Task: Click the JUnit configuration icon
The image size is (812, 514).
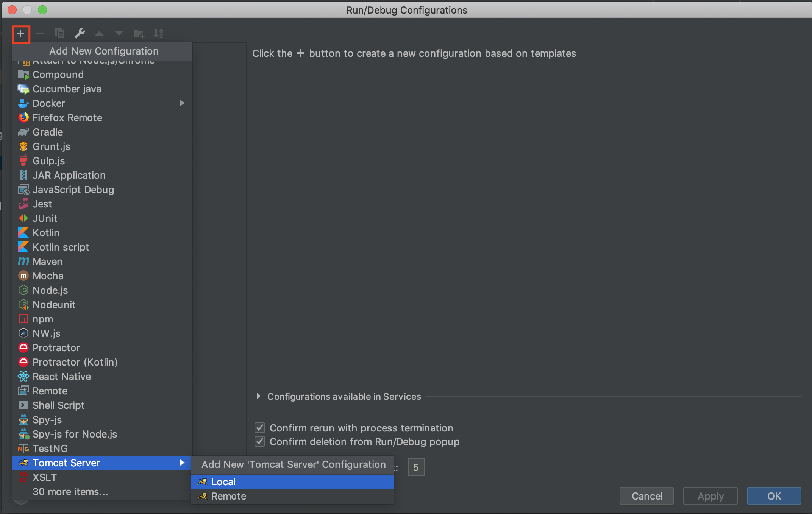Action: pos(23,218)
